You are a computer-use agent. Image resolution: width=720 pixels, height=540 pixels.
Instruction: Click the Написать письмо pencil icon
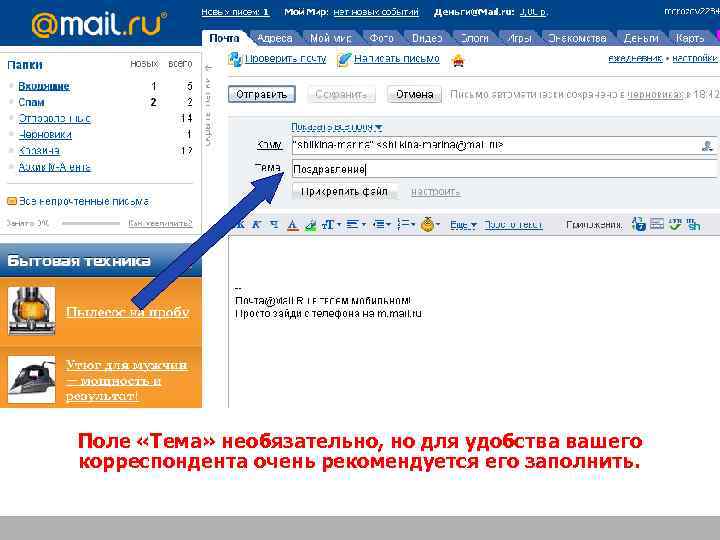click(x=343, y=59)
